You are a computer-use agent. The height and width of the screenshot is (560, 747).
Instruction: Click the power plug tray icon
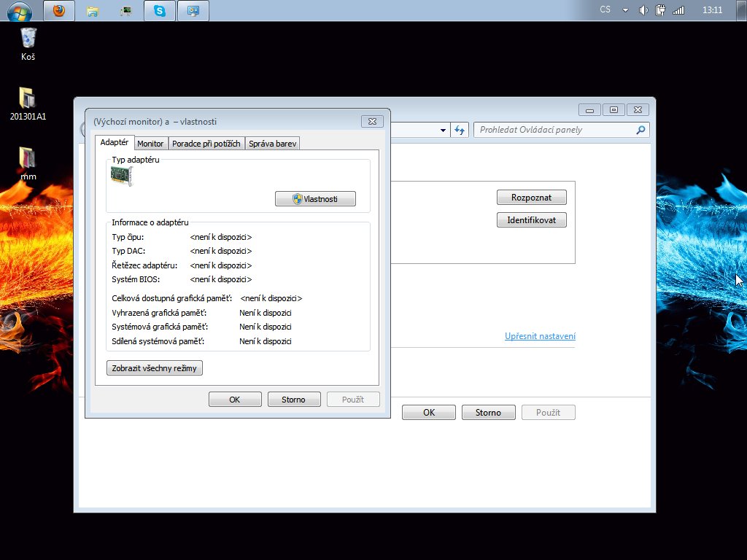660,10
